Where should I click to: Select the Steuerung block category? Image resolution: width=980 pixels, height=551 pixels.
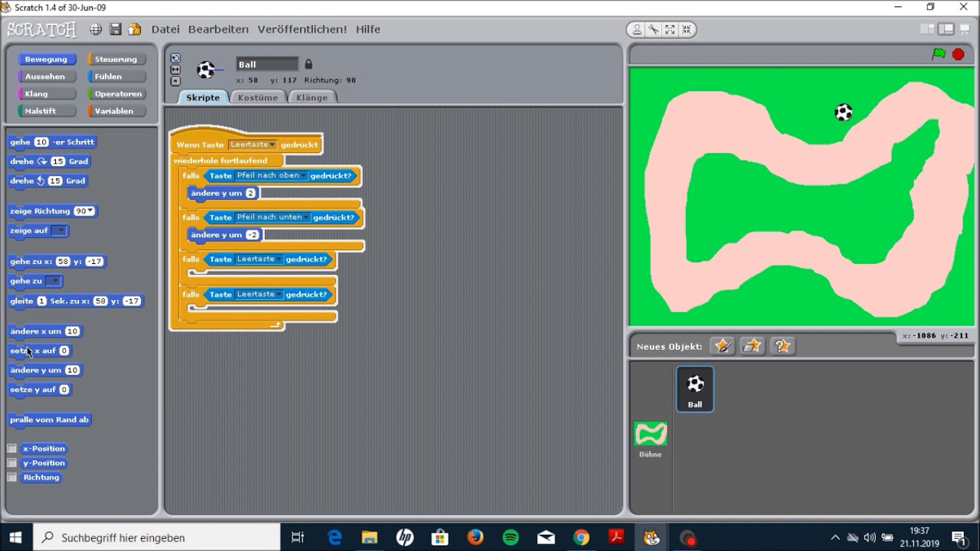pos(116,59)
